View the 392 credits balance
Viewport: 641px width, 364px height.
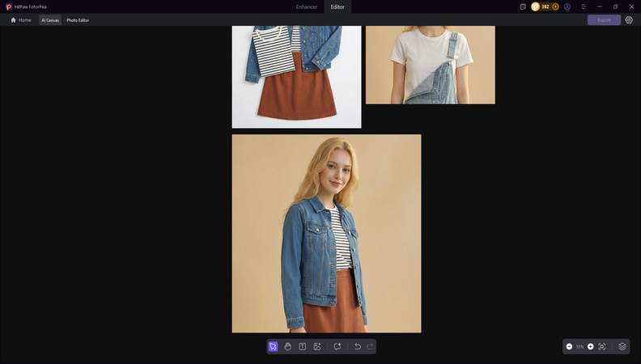coord(545,6)
